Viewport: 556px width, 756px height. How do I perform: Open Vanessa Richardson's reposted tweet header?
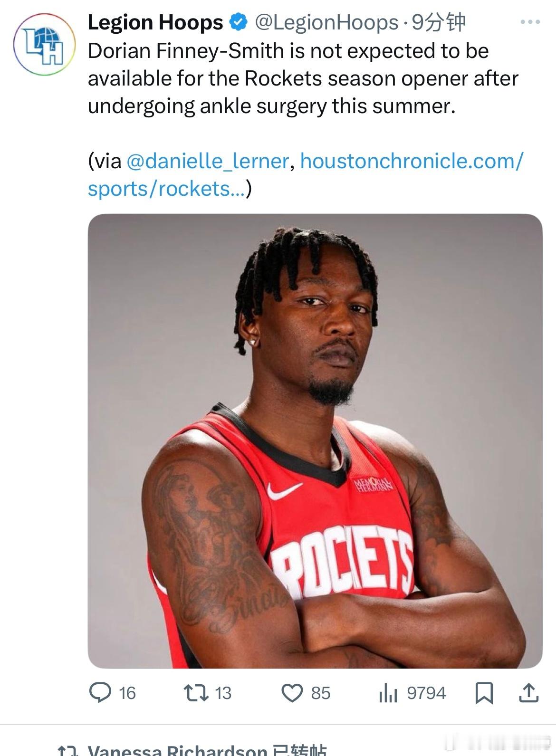pyautogui.click(x=207, y=749)
